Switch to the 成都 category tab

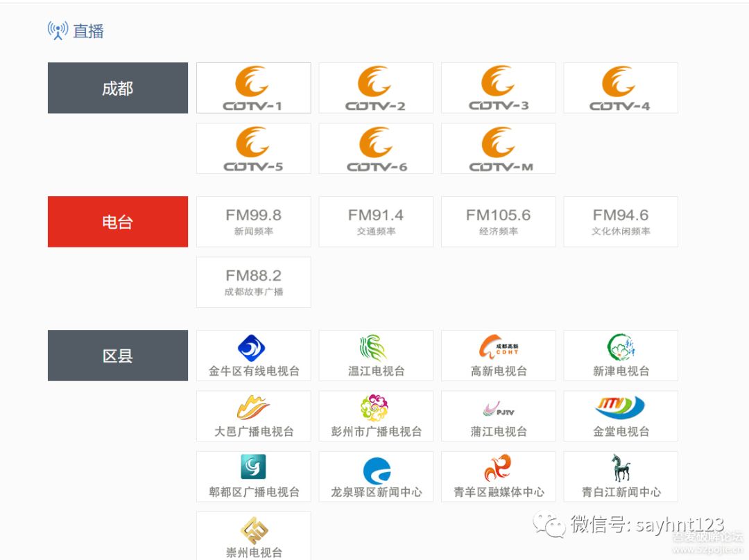[x=117, y=88]
